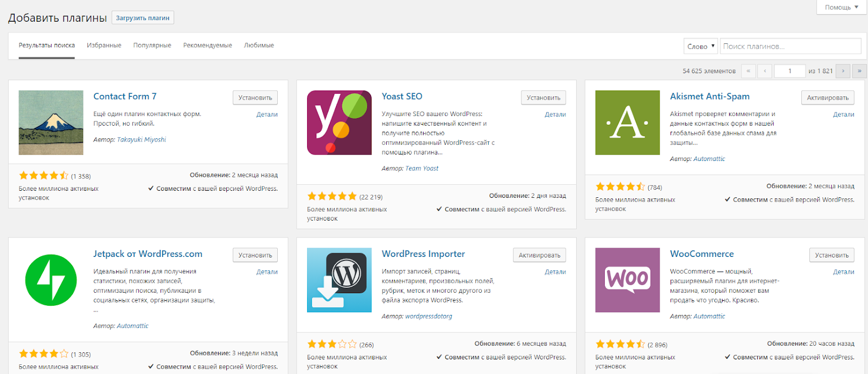Viewport: 868px width, 374px height.
Task: Open the Рекомендуемые tab
Action: [207, 46]
